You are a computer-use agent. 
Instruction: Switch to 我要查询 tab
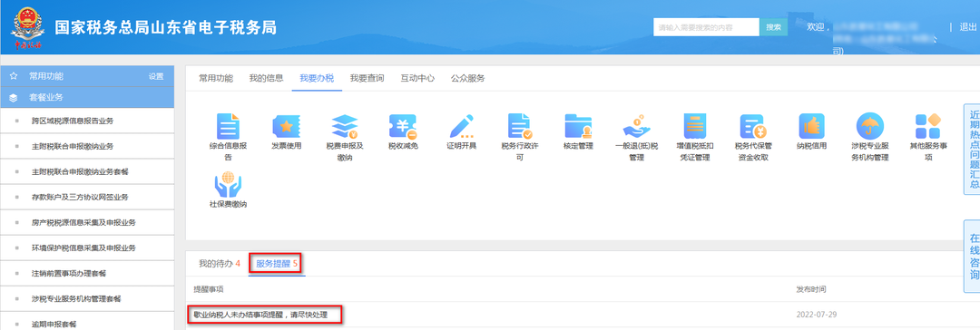pos(367,78)
